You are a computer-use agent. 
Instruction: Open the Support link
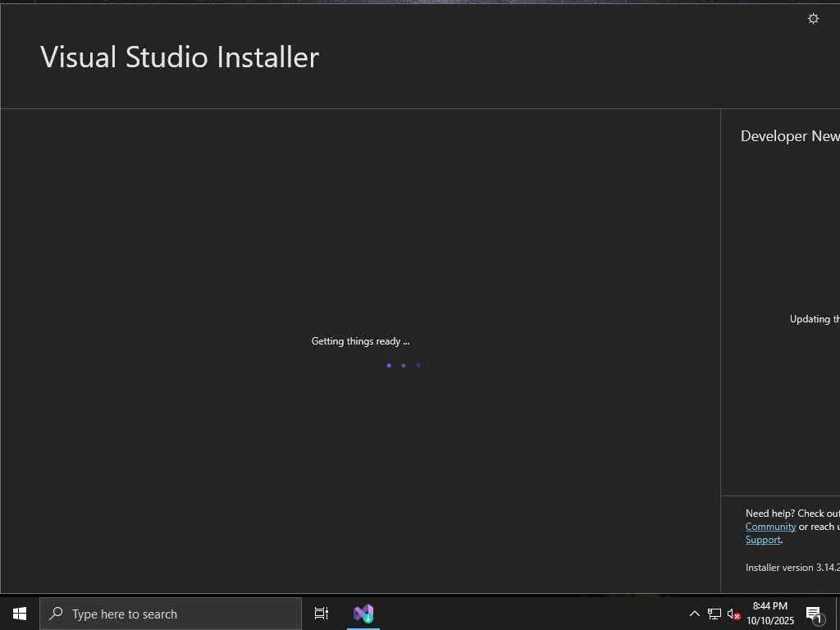[x=763, y=540]
